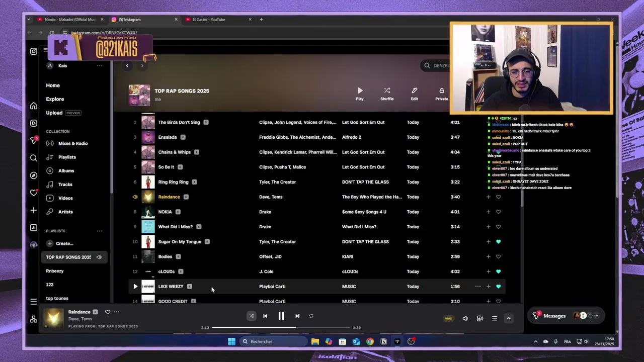Navigate back with the left chevron
This screenshot has width=644, height=362.
point(127,66)
